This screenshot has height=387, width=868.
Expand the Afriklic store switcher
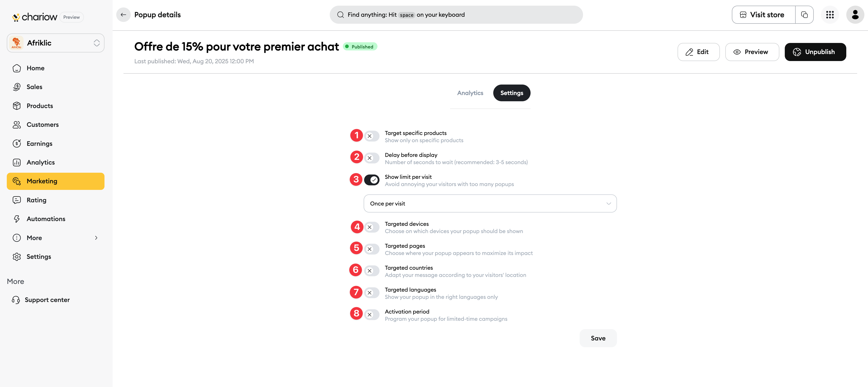pos(56,43)
